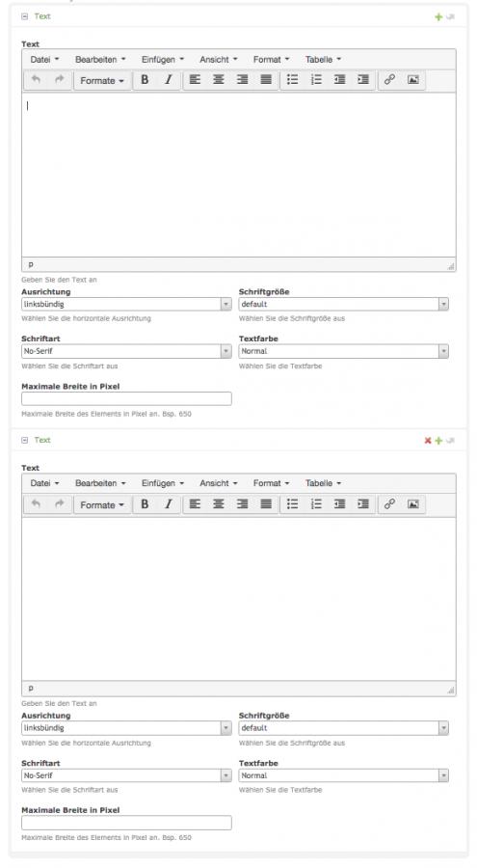
Task: Open first block's Schriftgröße dropdown
Action: pos(344,304)
